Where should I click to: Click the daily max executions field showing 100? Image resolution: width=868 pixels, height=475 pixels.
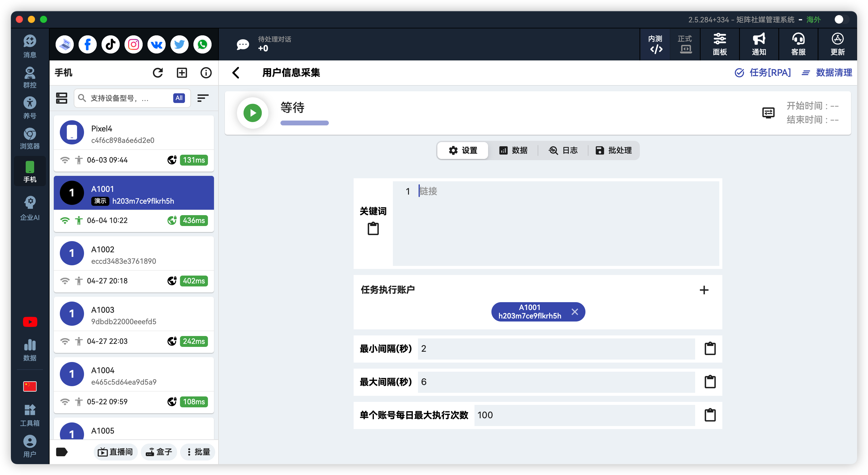pos(585,415)
